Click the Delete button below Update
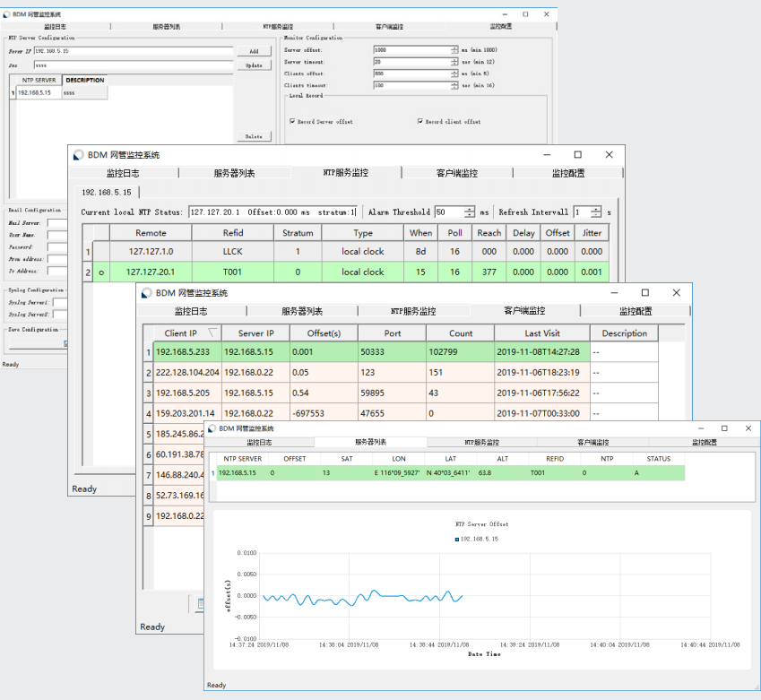The image size is (761, 700). pyautogui.click(x=254, y=136)
